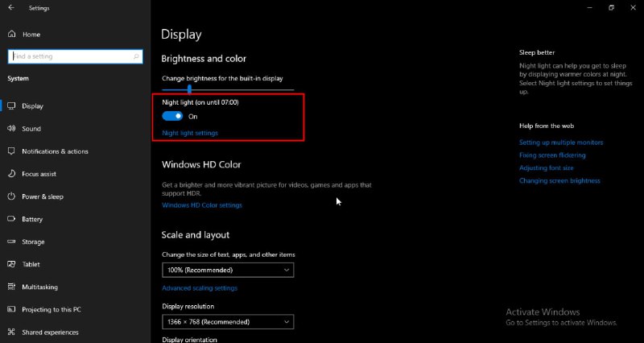Viewport: 644px width, 343px height.
Task: Open the 1366 × 768 resolution dropdown
Action: pos(228,321)
